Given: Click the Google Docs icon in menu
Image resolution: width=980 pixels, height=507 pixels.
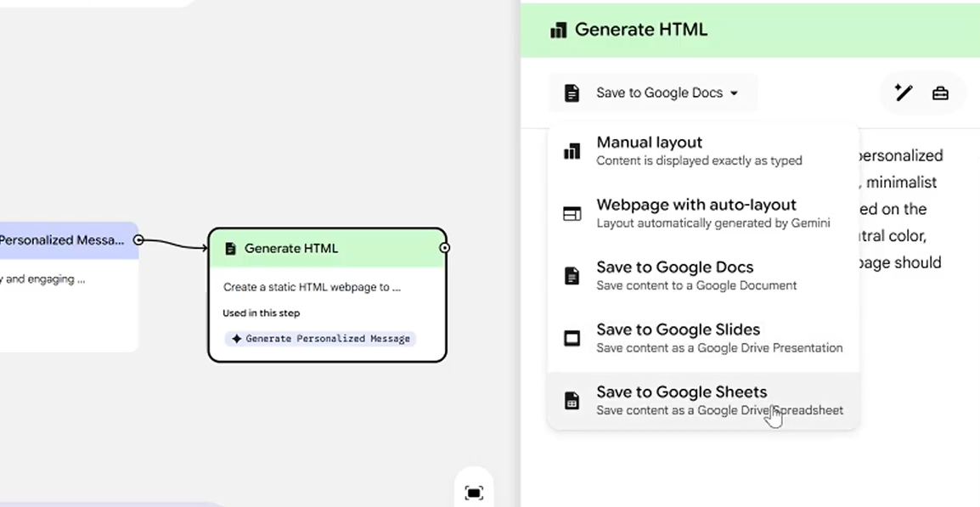Looking at the screenshot, I should coord(572,276).
